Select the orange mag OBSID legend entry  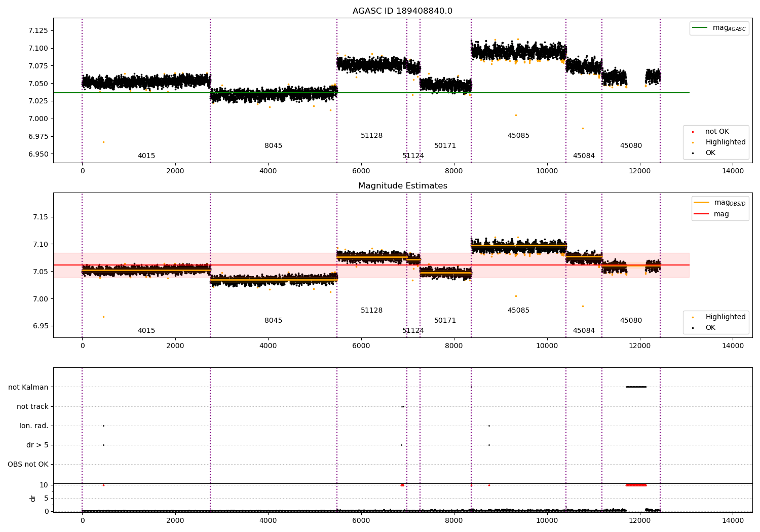pyautogui.click(x=719, y=203)
